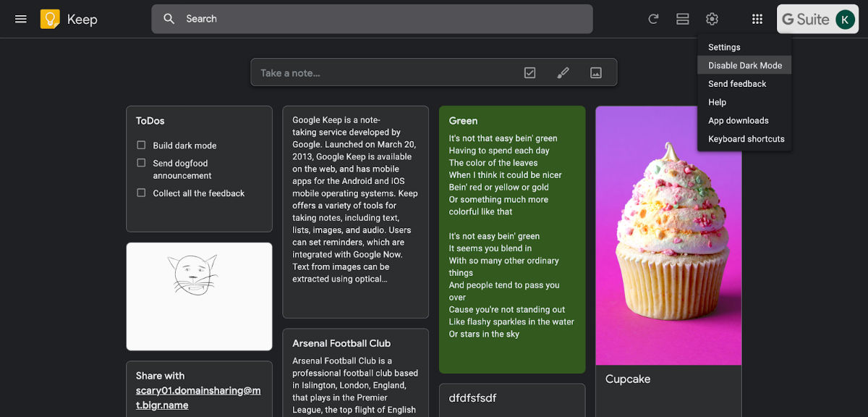Click the Keep lightbulb logo
This screenshot has width=868, height=417.
[50, 19]
